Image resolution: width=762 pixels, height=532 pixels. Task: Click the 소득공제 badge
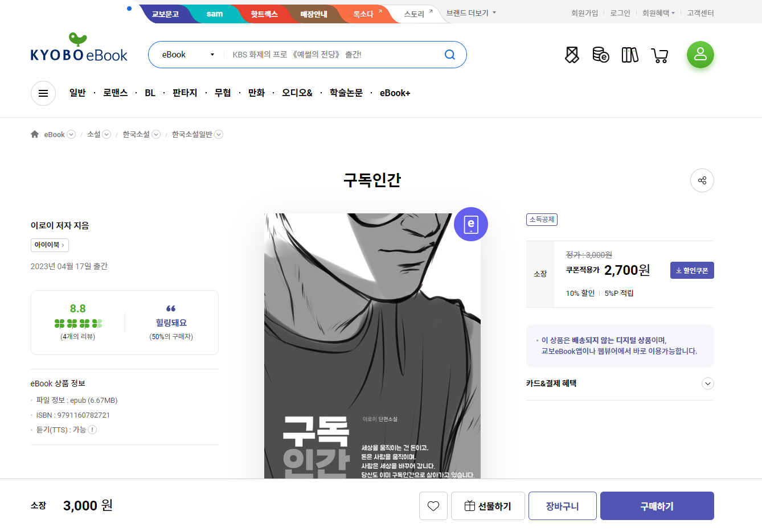[542, 220]
